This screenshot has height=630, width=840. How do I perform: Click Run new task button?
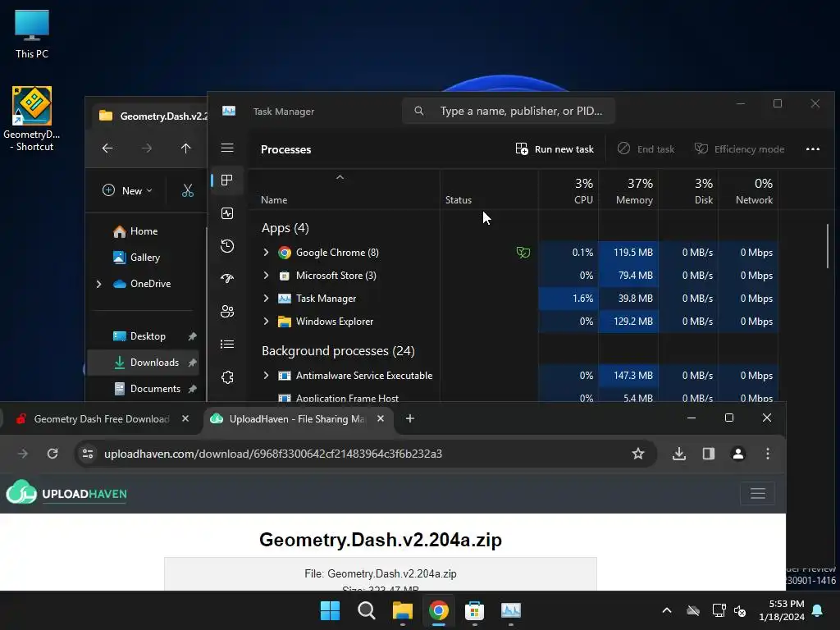(555, 149)
